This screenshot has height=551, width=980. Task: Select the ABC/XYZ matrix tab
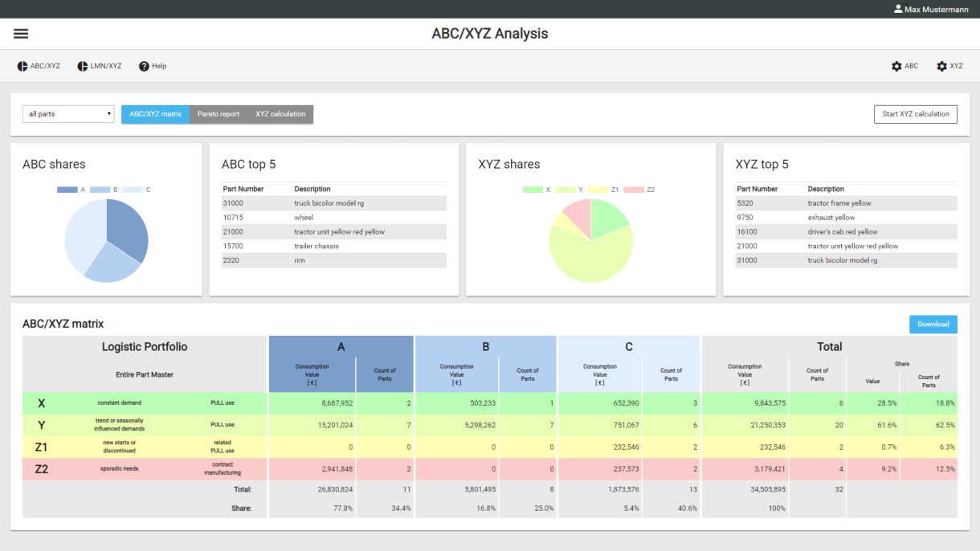(x=155, y=114)
